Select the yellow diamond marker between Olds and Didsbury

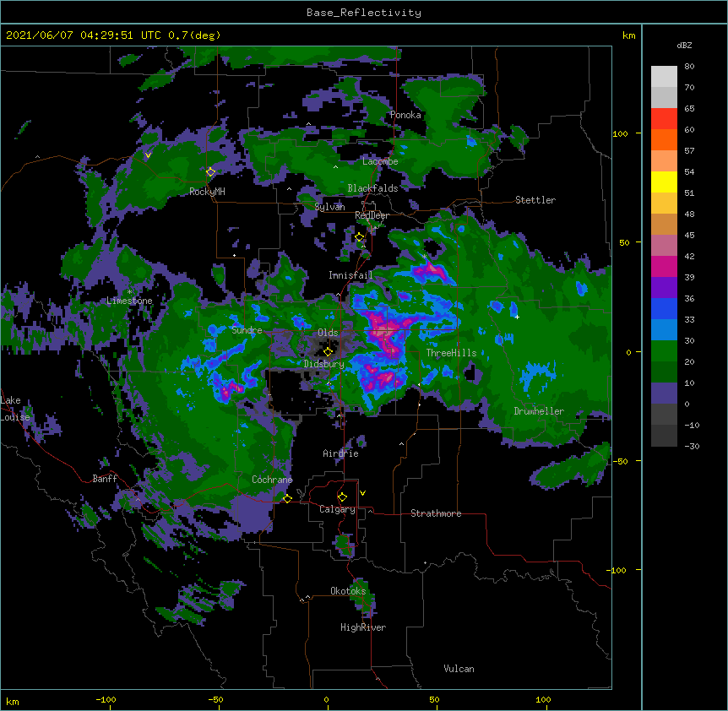[329, 351]
